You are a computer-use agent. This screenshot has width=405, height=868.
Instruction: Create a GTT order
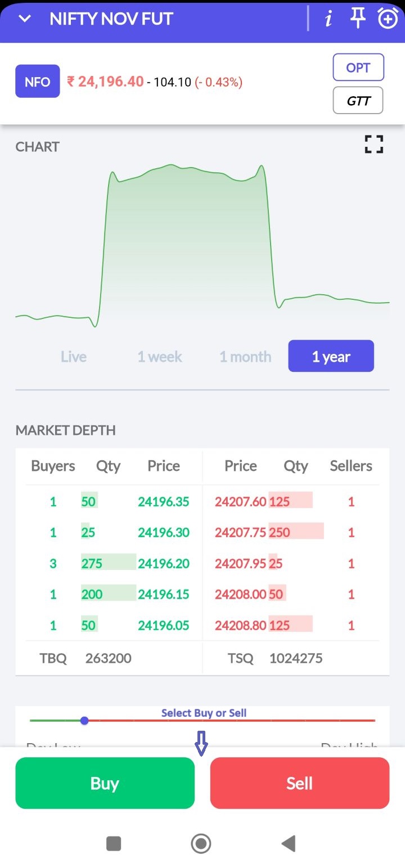click(x=358, y=101)
